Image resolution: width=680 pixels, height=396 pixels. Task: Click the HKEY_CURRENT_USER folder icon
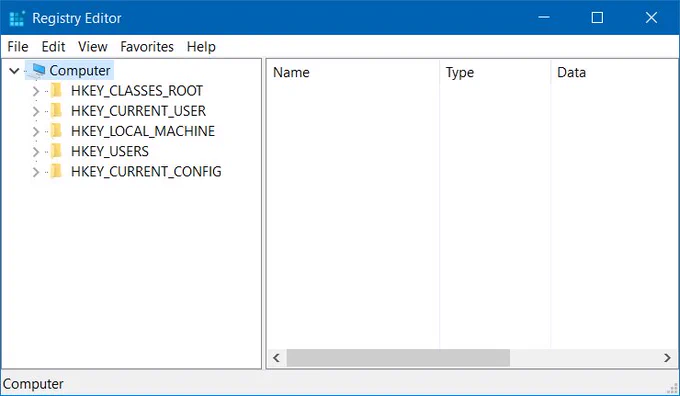click(56, 111)
